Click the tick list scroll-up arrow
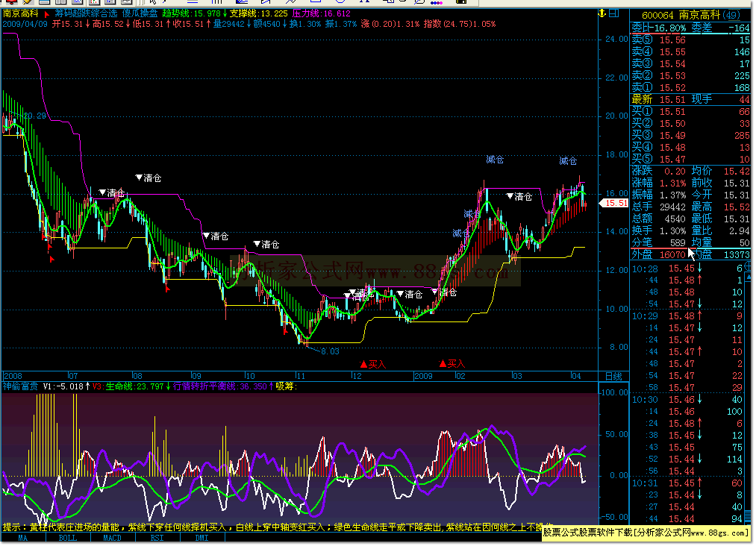This screenshot has width=756, height=546. [x=748, y=276]
